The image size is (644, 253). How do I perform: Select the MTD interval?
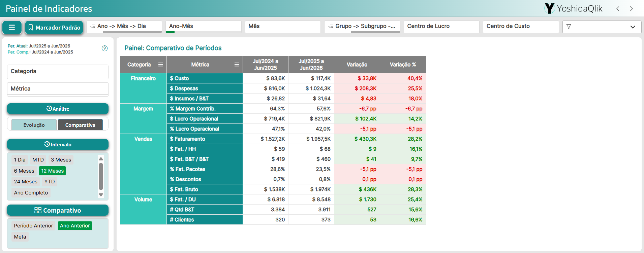click(38, 160)
